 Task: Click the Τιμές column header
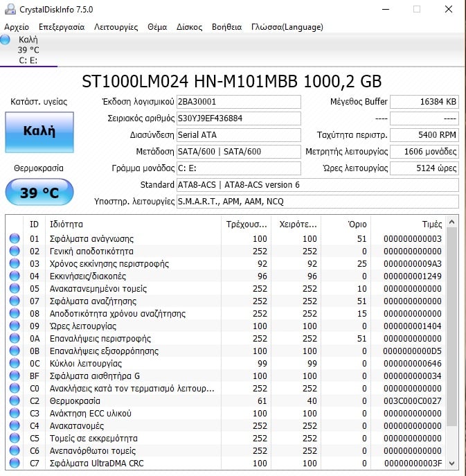click(408, 224)
